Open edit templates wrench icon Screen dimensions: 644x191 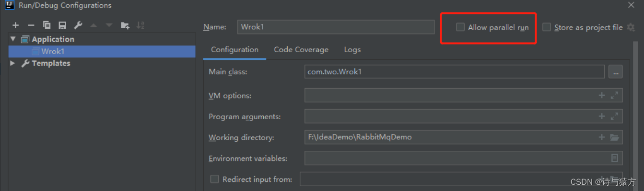click(x=78, y=25)
